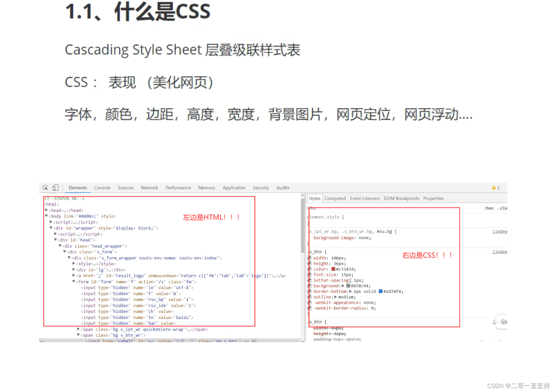
Task: Switch to the Properties pane tab
Action: 433,198
